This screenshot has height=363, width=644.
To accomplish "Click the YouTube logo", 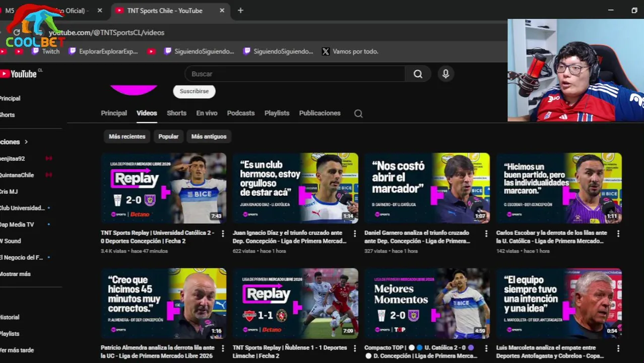I will pyautogui.click(x=19, y=74).
